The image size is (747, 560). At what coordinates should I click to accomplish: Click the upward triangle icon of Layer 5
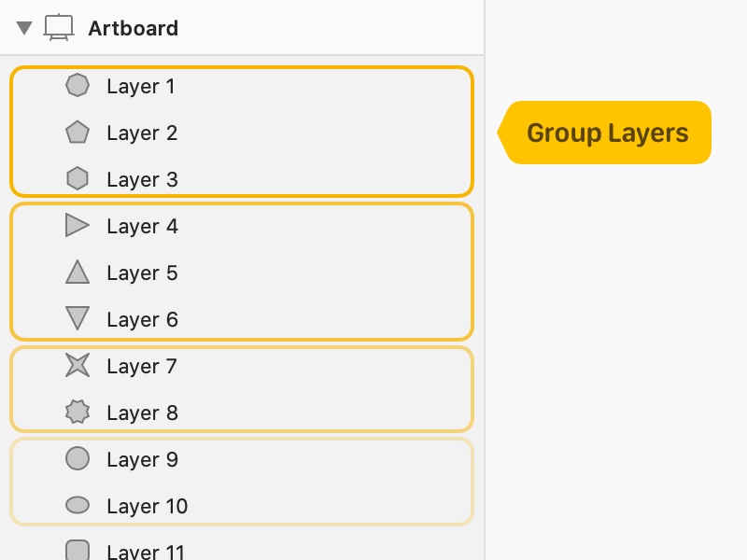pyautogui.click(x=78, y=272)
